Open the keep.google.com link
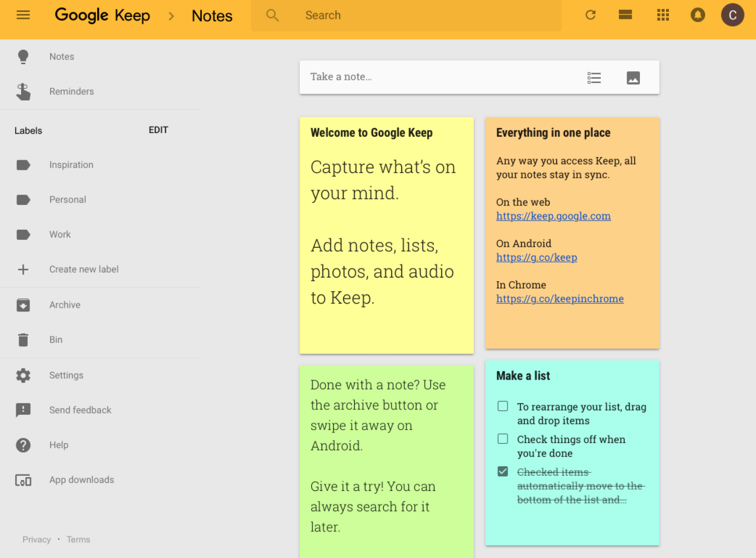Viewport: 756px width, 558px height. 553,216
